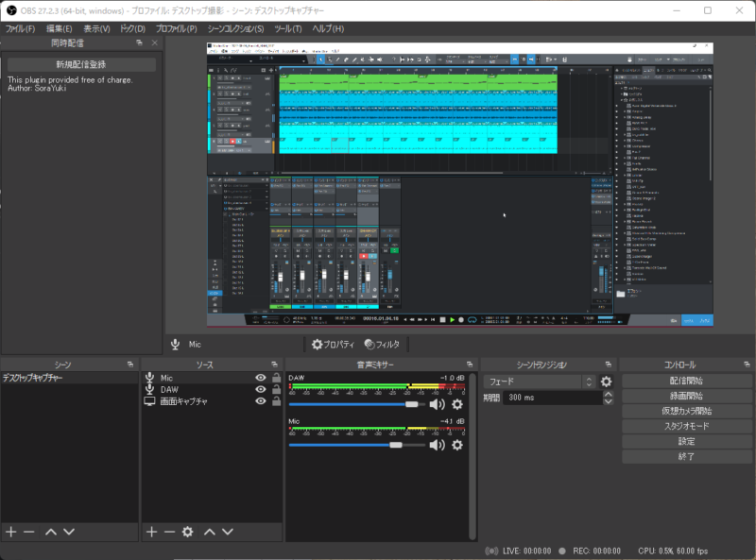Open 設定 from the controls panel
Viewport: 756px width, 560px height.
(x=686, y=441)
